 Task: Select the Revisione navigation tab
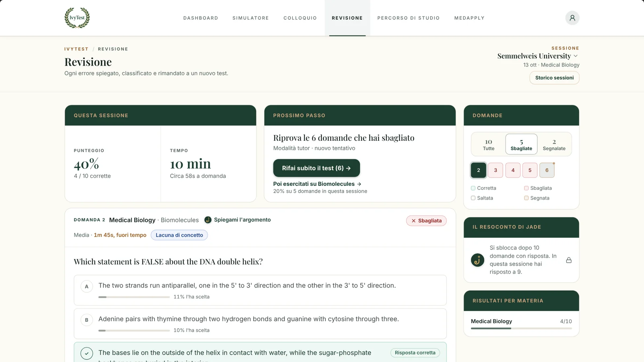pyautogui.click(x=347, y=18)
